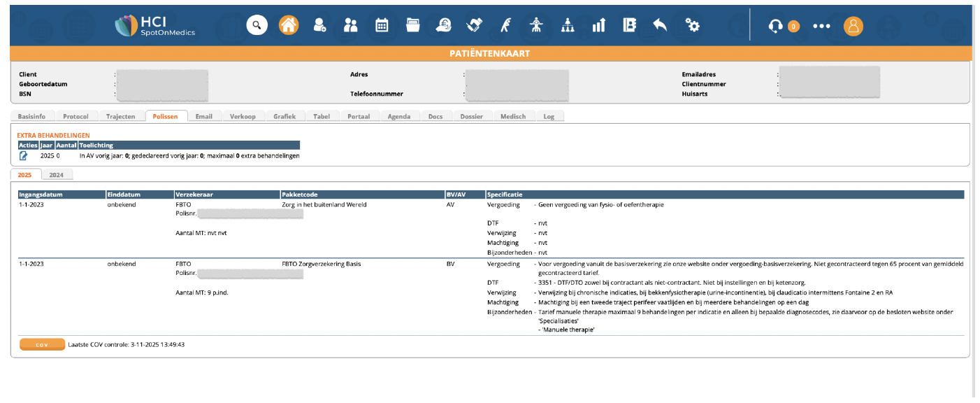The image size is (980, 403).
Task: Click the handshake icon in toolbar
Action: (475, 25)
